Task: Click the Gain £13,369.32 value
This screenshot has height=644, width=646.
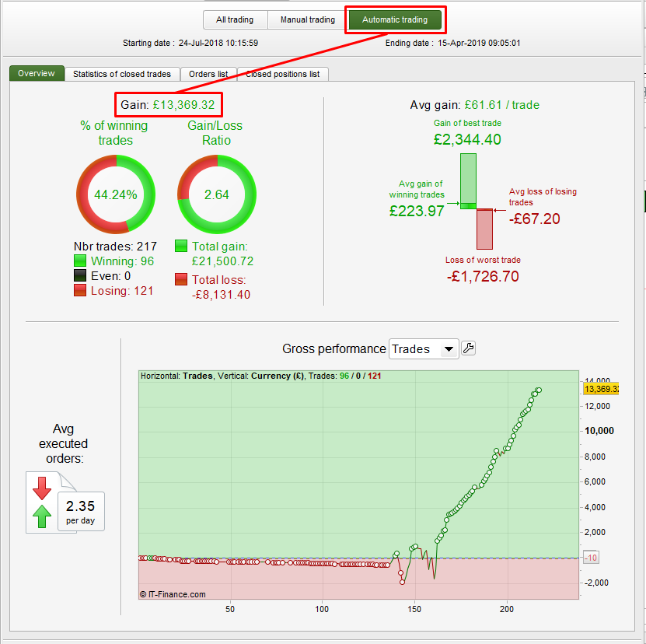Action: pyautogui.click(x=183, y=105)
